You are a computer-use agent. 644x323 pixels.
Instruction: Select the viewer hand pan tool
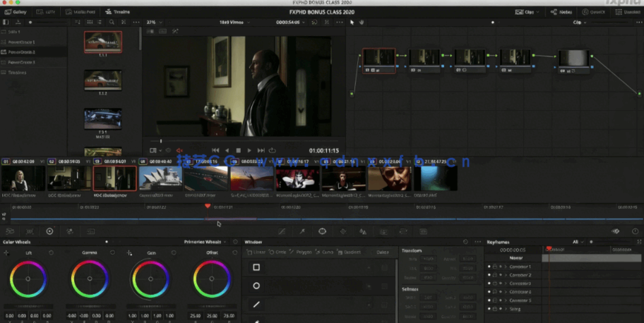[x=362, y=22]
